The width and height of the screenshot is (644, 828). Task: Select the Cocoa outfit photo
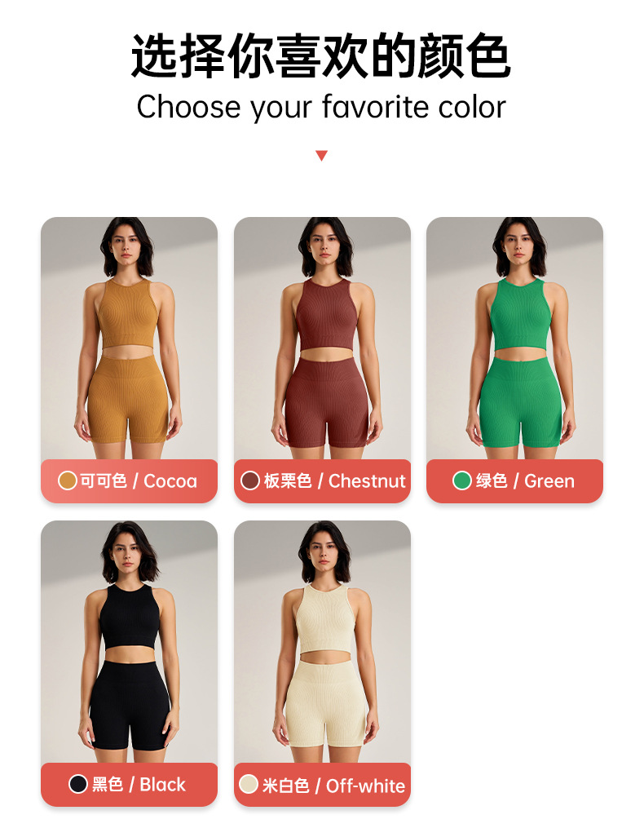[x=130, y=339]
